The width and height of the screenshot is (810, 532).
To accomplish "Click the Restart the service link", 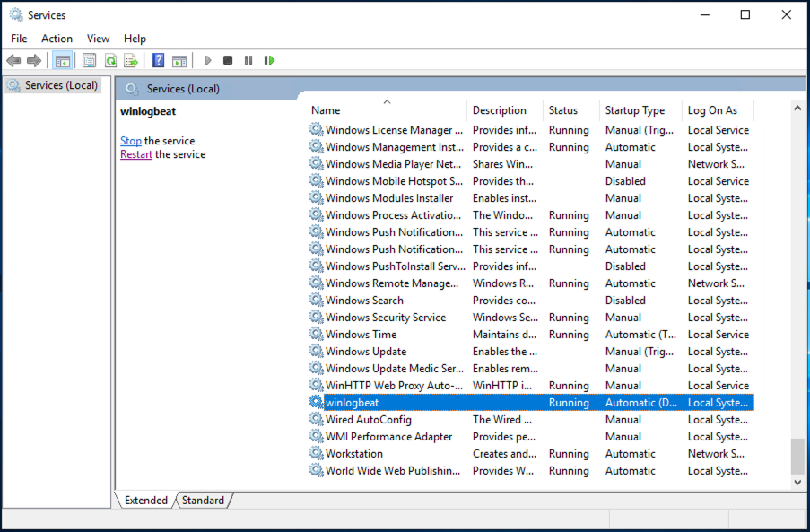I will point(136,154).
